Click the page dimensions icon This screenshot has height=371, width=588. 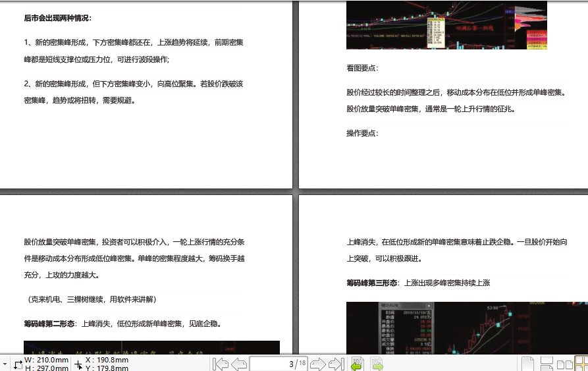point(18,364)
